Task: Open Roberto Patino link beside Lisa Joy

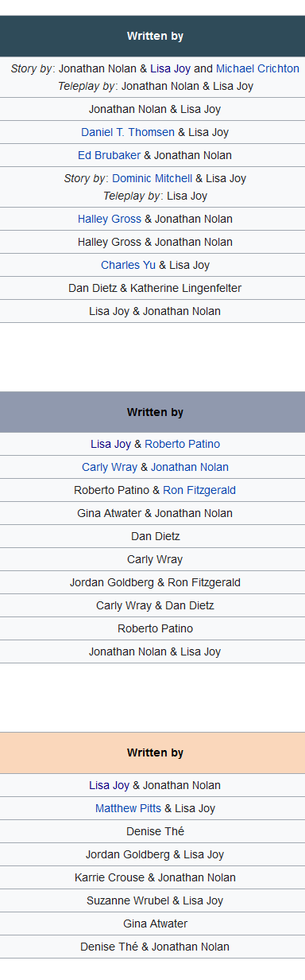Action: (183, 444)
